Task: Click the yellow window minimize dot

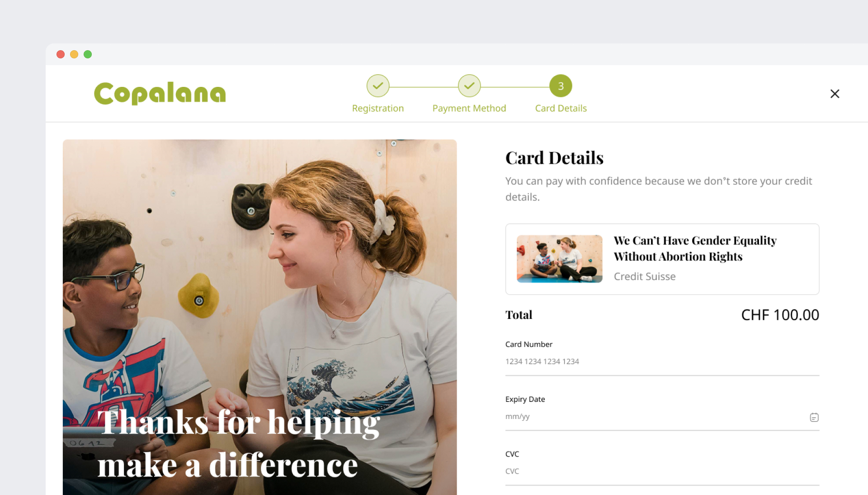Action: (x=74, y=54)
